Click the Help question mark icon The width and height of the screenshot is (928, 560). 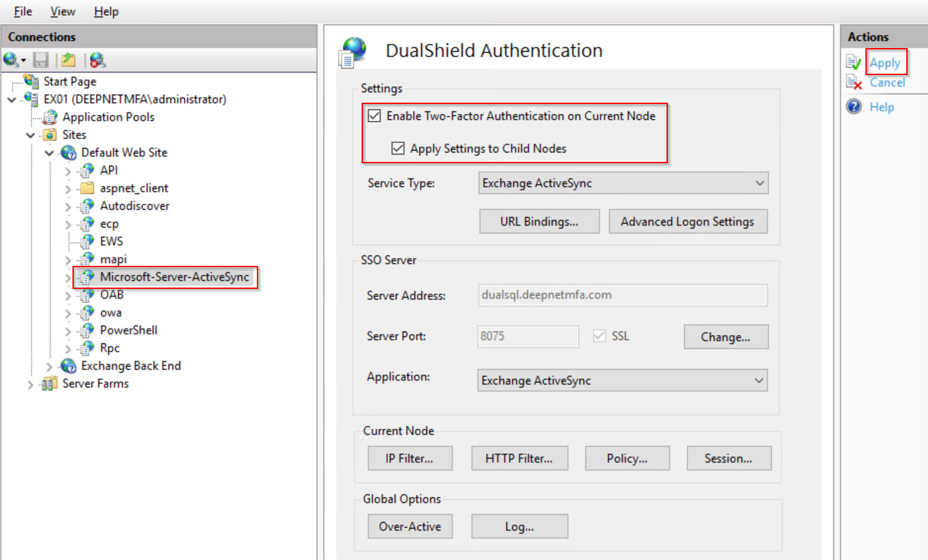(854, 107)
